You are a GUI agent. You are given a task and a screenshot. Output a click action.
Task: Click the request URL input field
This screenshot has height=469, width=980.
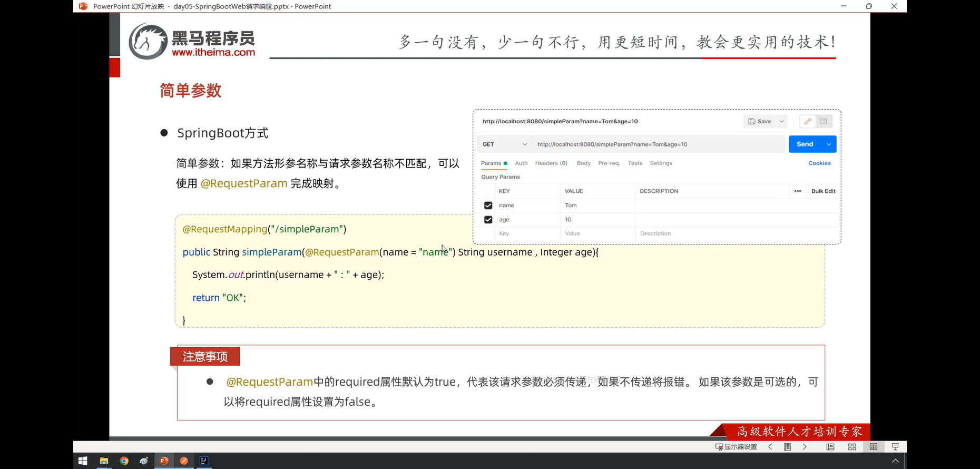click(659, 144)
